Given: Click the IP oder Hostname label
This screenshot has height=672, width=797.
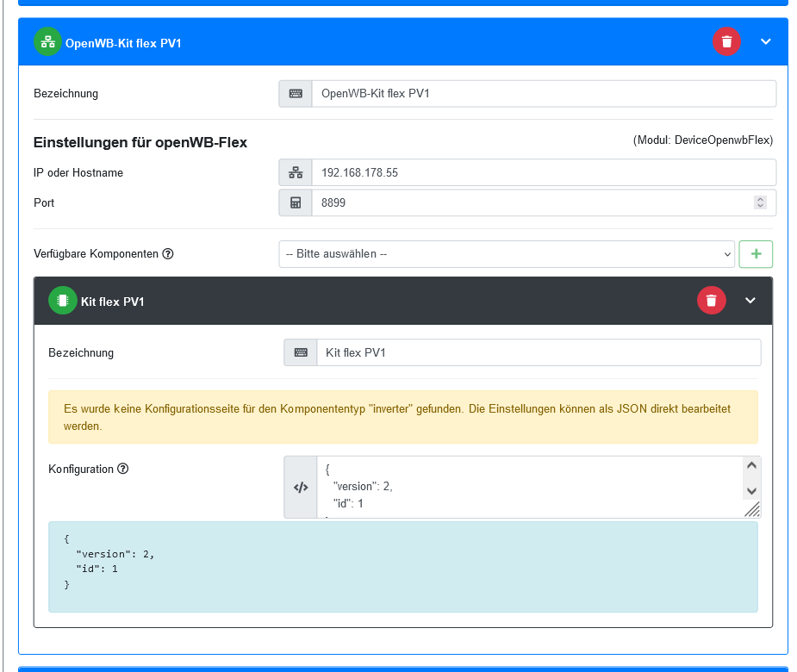Looking at the screenshot, I should [78, 173].
